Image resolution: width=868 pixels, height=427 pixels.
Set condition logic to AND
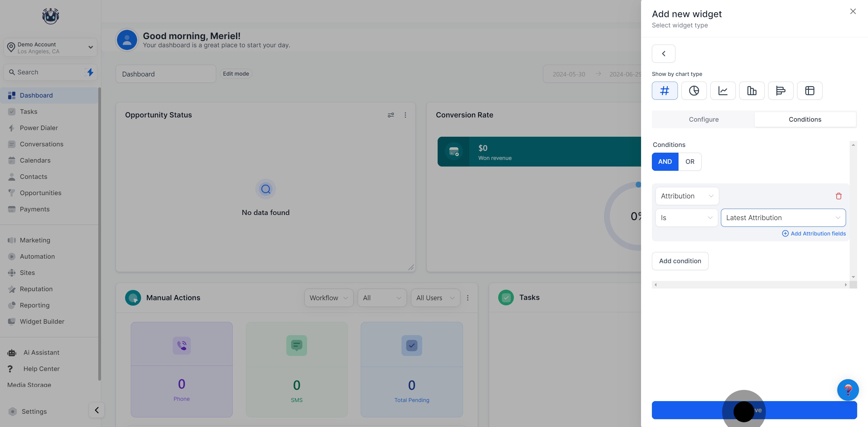(665, 162)
